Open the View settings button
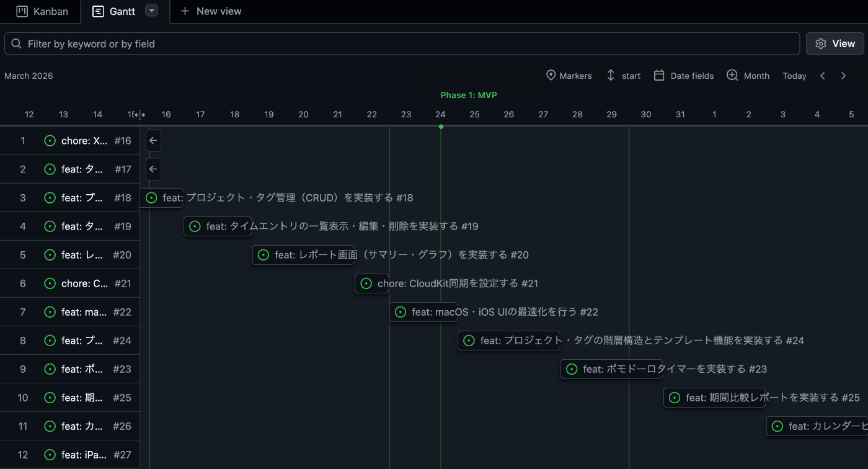Image resolution: width=868 pixels, height=469 pixels. coord(835,43)
